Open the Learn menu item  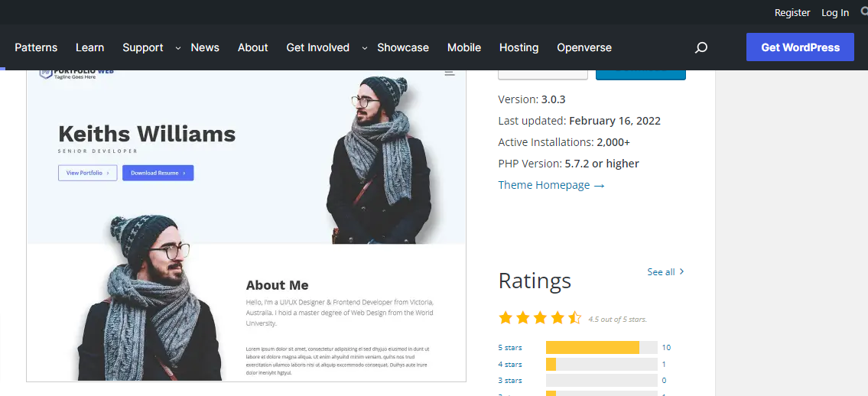[x=89, y=47]
